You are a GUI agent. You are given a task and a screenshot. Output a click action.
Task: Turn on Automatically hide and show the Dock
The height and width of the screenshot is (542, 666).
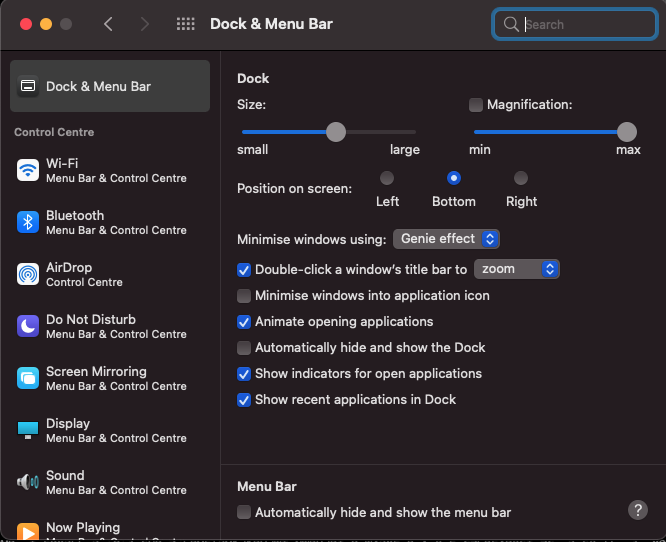pos(244,348)
